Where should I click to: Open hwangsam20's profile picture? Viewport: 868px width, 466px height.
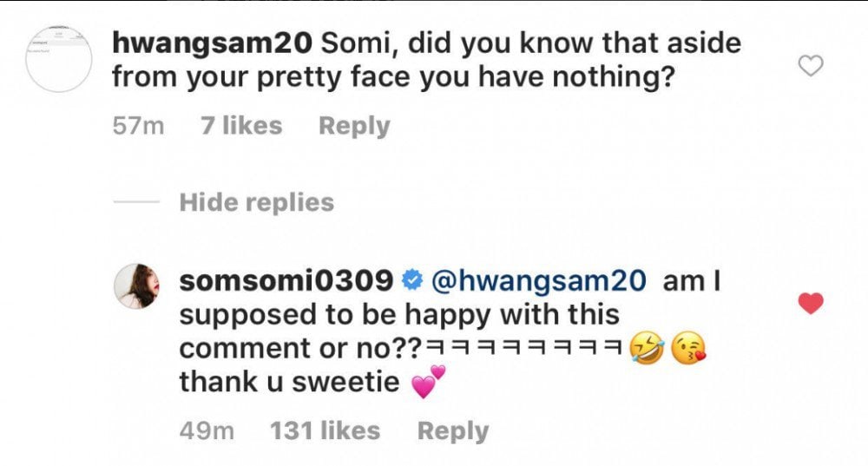(x=59, y=59)
